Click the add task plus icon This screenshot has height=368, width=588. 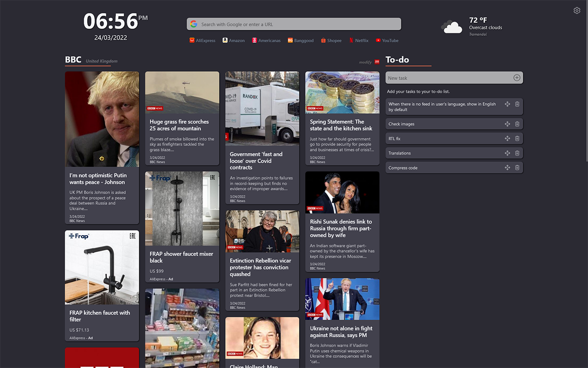click(x=517, y=78)
